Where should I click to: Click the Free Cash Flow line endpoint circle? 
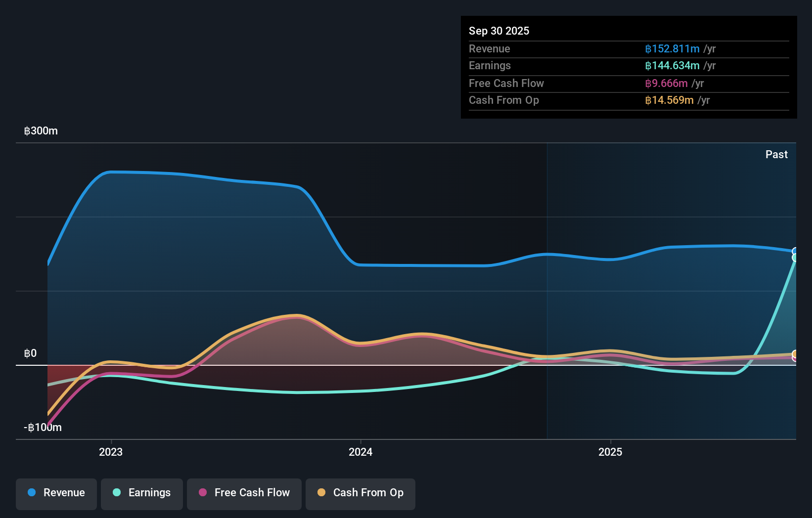tap(795, 358)
